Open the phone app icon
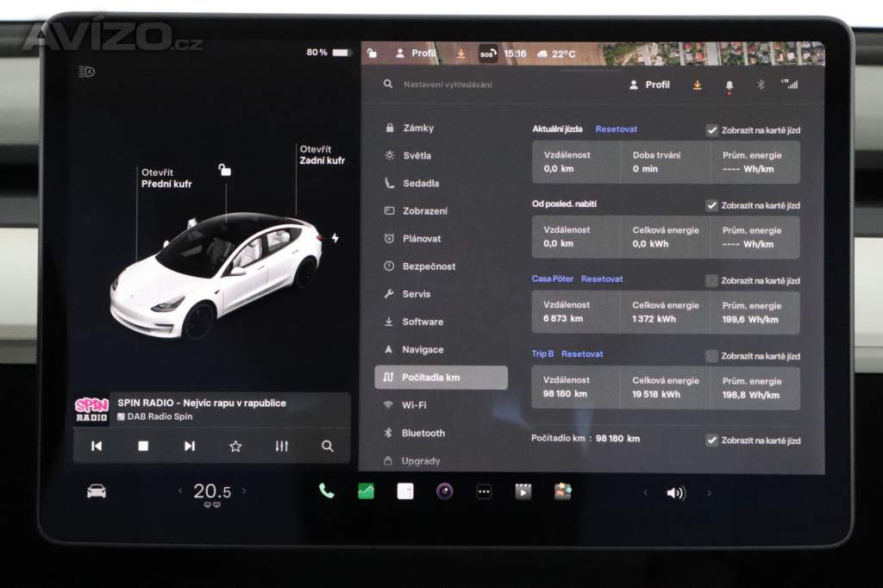The height and width of the screenshot is (588, 883). point(326,491)
